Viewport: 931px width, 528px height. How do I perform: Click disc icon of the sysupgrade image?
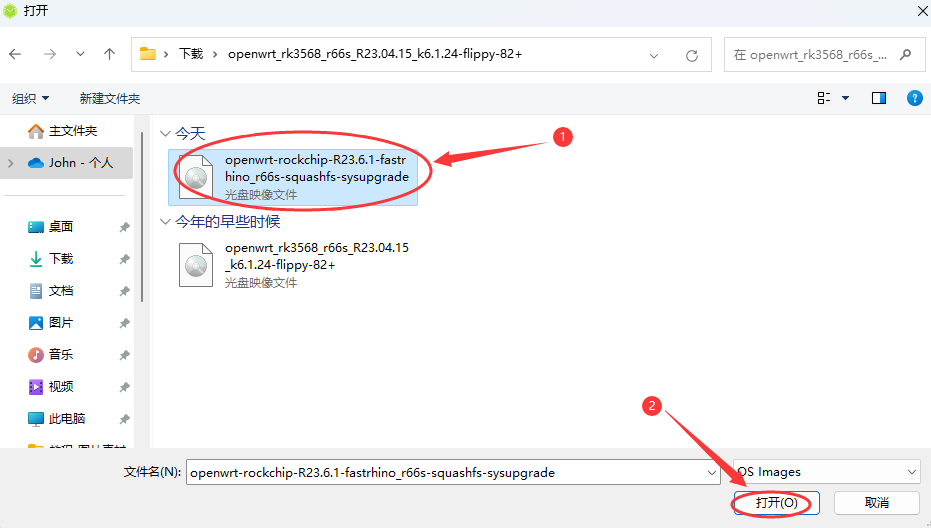click(195, 177)
